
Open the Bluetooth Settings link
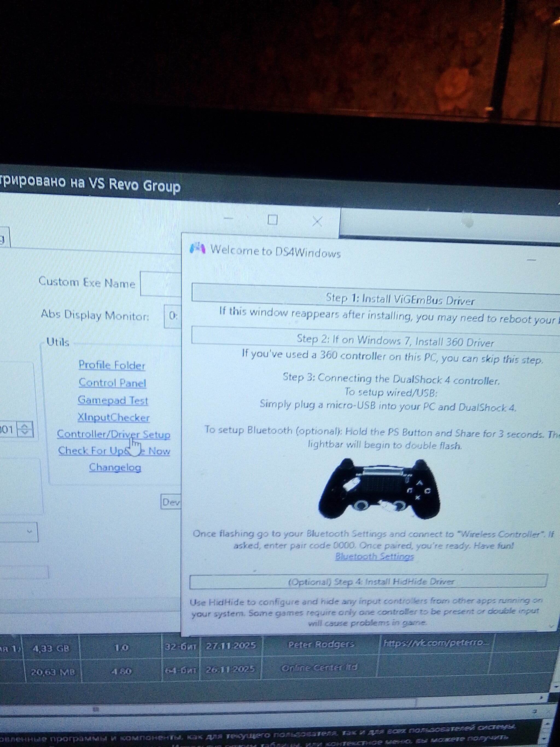click(x=374, y=556)
